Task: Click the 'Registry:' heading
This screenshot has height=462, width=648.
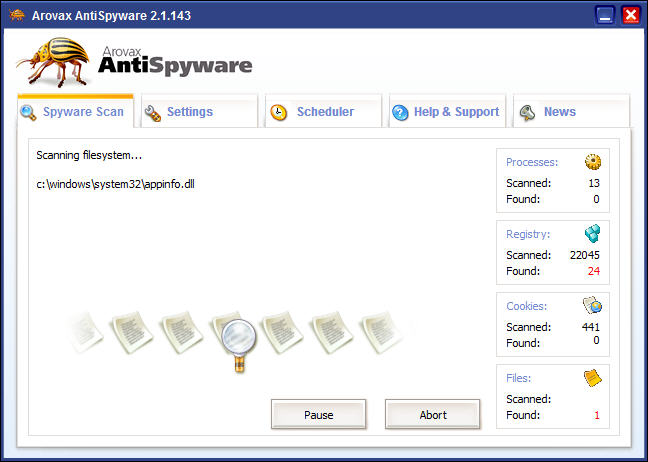Action: pyautogui.click(x=528, y=234)
